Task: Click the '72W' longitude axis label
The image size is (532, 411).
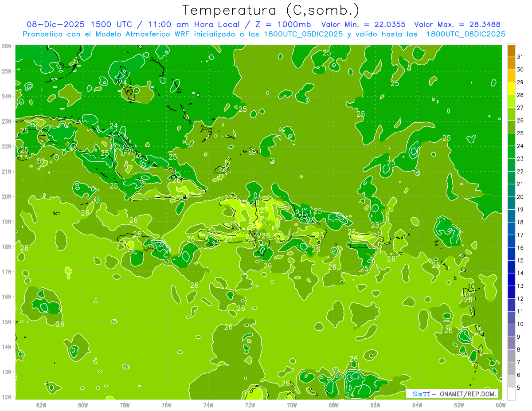Action: [x=250, y=405]
